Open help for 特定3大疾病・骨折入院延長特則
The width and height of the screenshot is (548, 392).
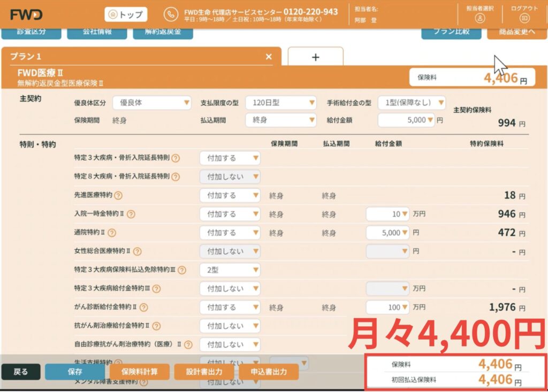click(x=176, y=158)
